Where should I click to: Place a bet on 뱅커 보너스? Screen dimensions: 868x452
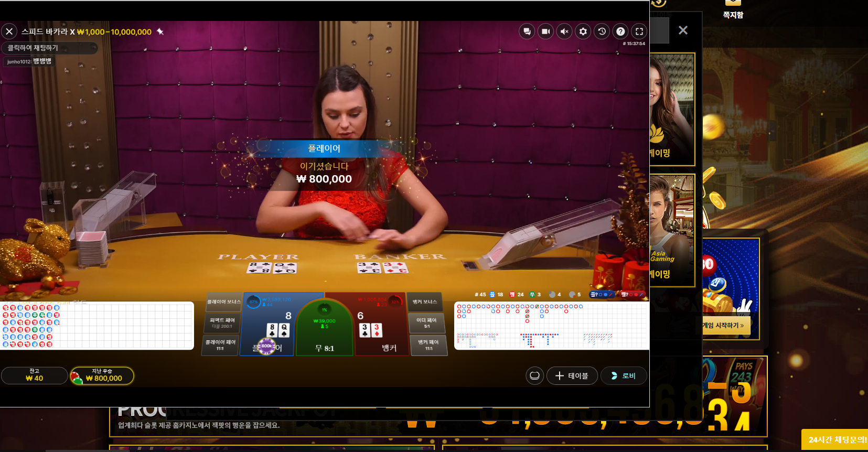pyautogui.click(x=425, y=302)
